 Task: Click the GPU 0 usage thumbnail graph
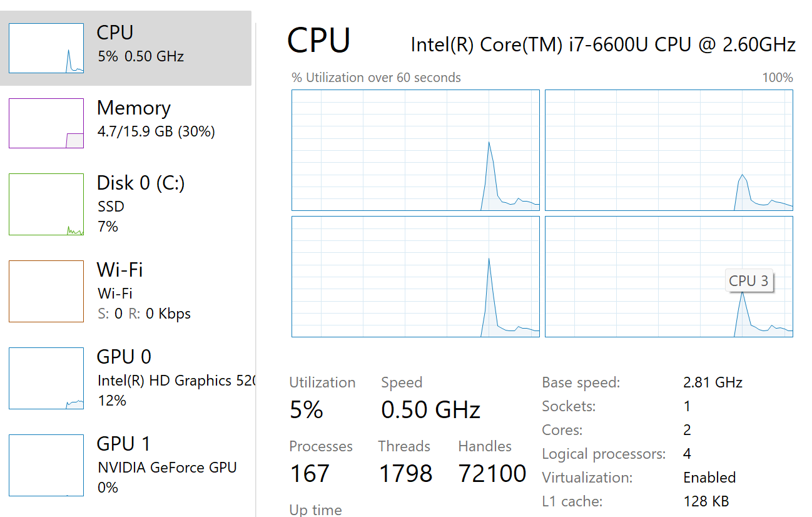pyautogui.click(x=46, y=378)
